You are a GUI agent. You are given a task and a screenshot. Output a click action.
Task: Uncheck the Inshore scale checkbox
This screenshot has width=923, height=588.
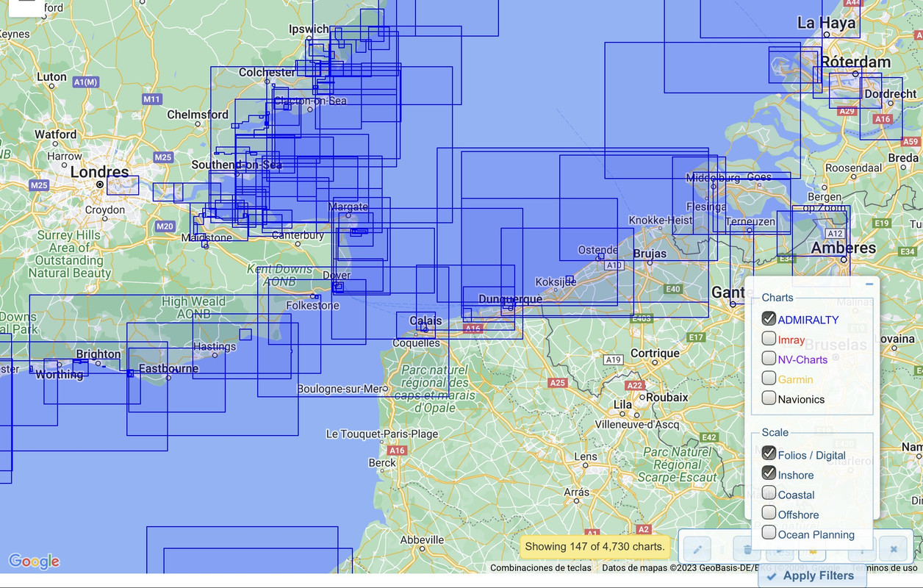tap(769, 474)
